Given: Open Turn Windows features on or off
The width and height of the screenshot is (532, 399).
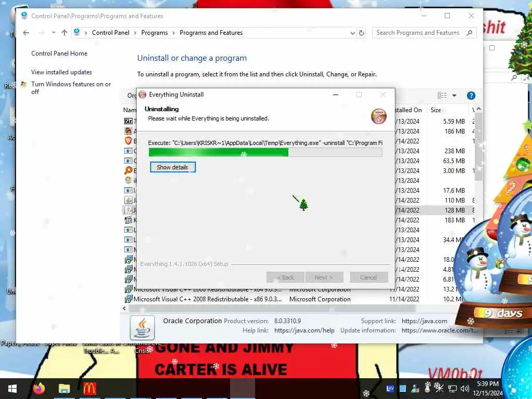Looking at the screenshot, I should tap(71, 88).
